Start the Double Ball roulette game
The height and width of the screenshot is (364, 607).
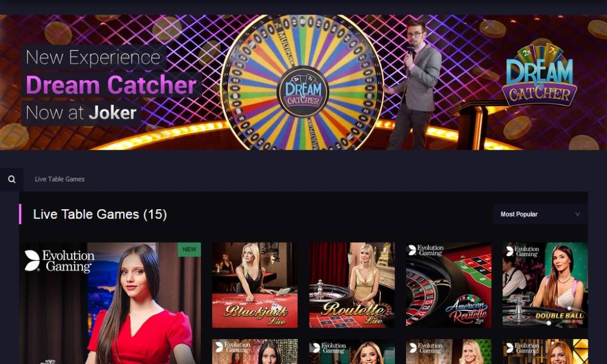tap(545, 285)
